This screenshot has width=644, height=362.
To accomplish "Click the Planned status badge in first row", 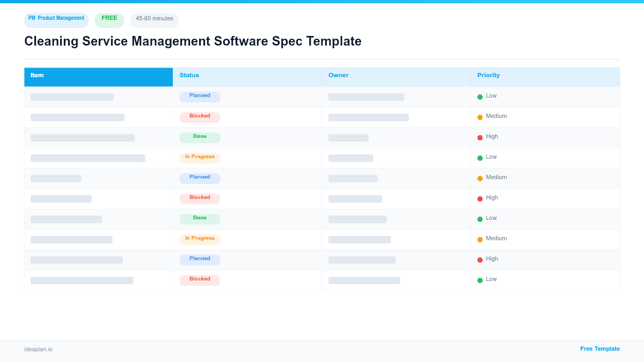I will (200, 97).
